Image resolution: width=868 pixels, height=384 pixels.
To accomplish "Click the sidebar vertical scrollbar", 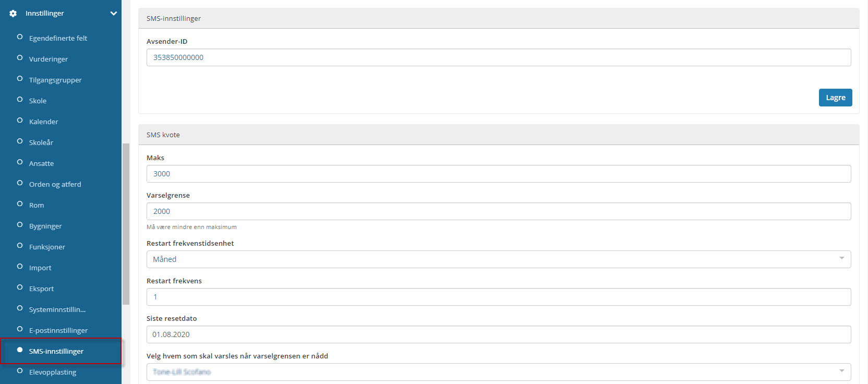I will (126, 224).
